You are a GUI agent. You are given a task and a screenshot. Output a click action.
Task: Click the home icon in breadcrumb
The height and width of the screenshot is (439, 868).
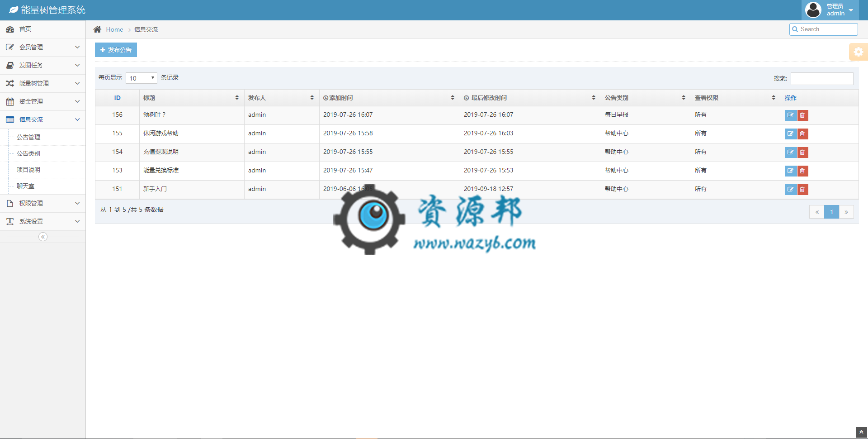point(97,29)
